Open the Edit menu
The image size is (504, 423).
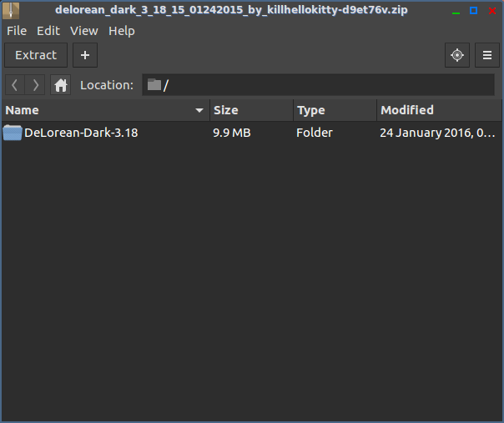click(48, 31)
